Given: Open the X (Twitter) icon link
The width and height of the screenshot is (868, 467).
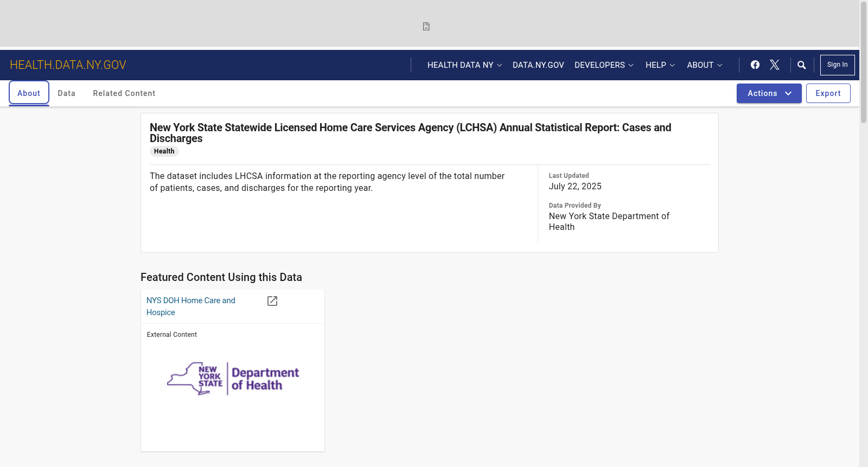Looking at the screenshot, I should (775, 65).
